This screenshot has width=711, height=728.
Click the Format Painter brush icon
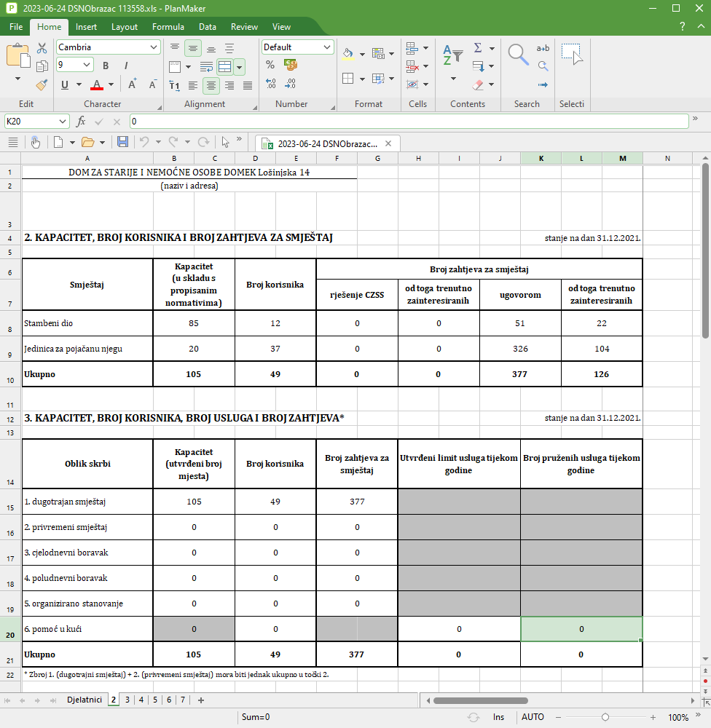click(x=42, y=84)
